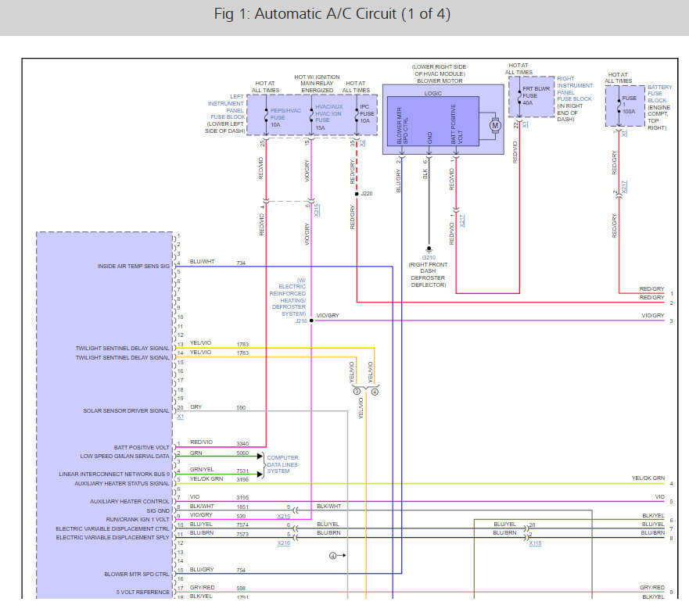The height and width of the screenshot is (616, 689).
Task: Open X217 link below blower motor RED/VIO wire
Action: point(462,220)
